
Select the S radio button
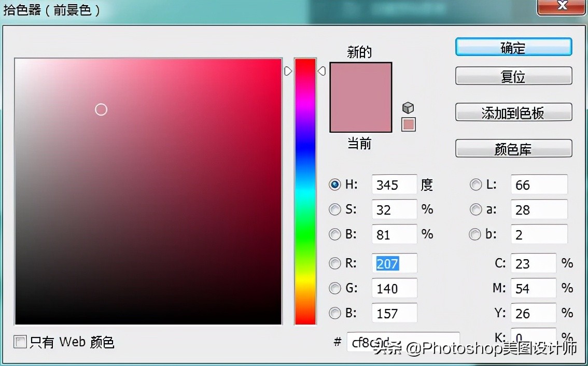pyautogui.click(x=334, y=209)
